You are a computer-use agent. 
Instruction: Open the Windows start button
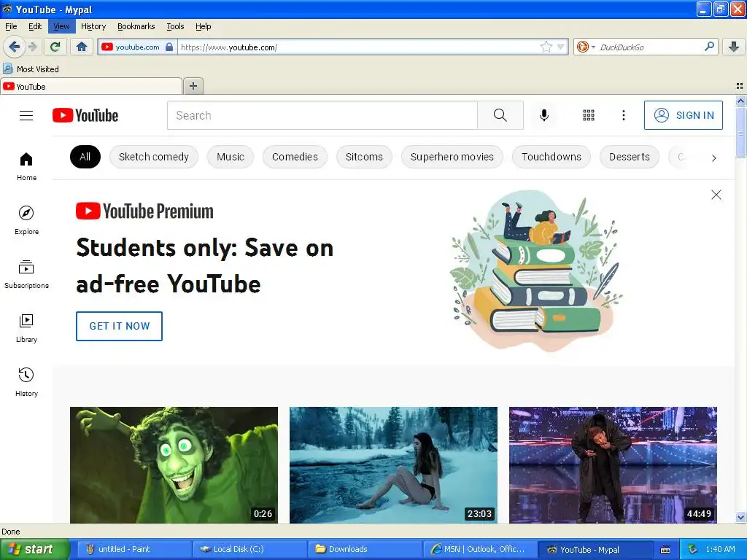click(x=35, y=549)
